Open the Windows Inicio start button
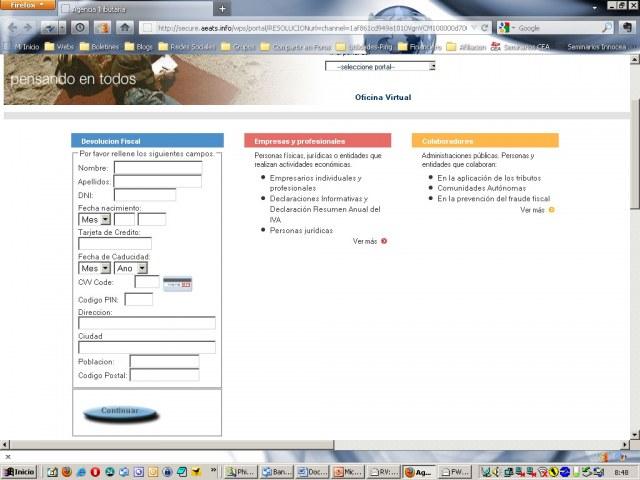 pos(20,472)
